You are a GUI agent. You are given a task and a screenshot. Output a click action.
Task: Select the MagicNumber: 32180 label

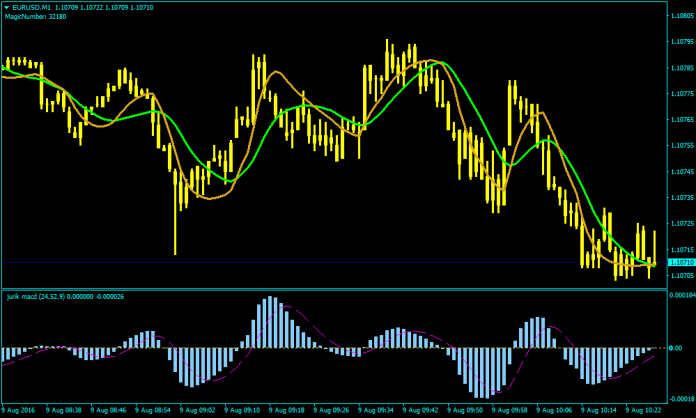[x=31, y=16]
